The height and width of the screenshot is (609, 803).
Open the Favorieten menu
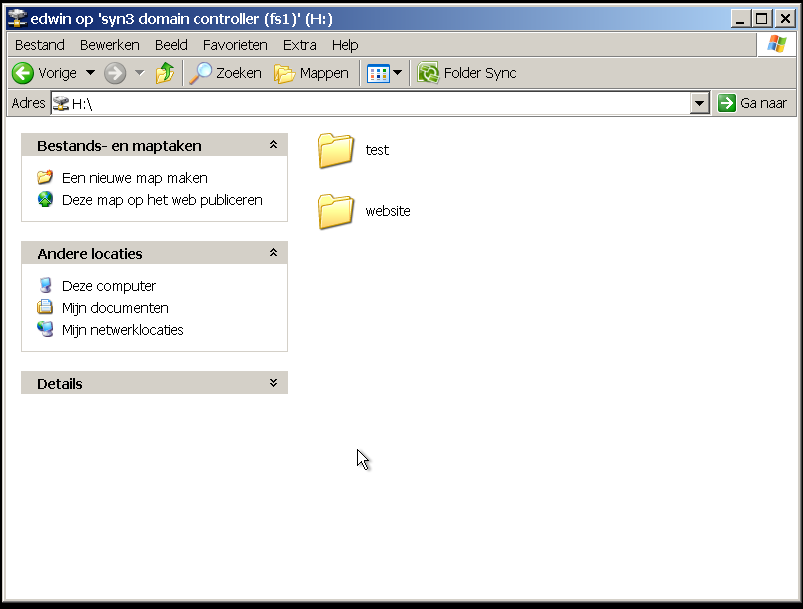(235, 45)
